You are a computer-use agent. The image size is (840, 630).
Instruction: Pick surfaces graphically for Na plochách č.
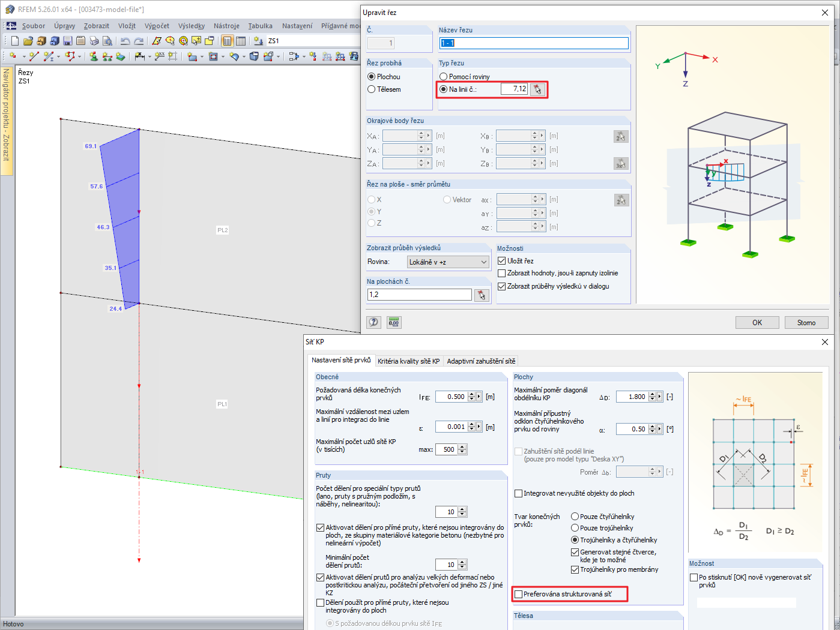(x=482, y=295)
